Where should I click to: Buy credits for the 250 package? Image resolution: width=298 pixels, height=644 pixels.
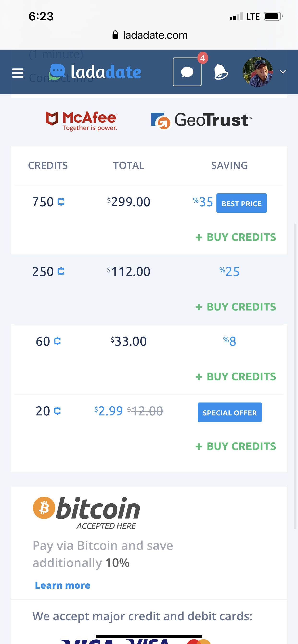point(236,307)
